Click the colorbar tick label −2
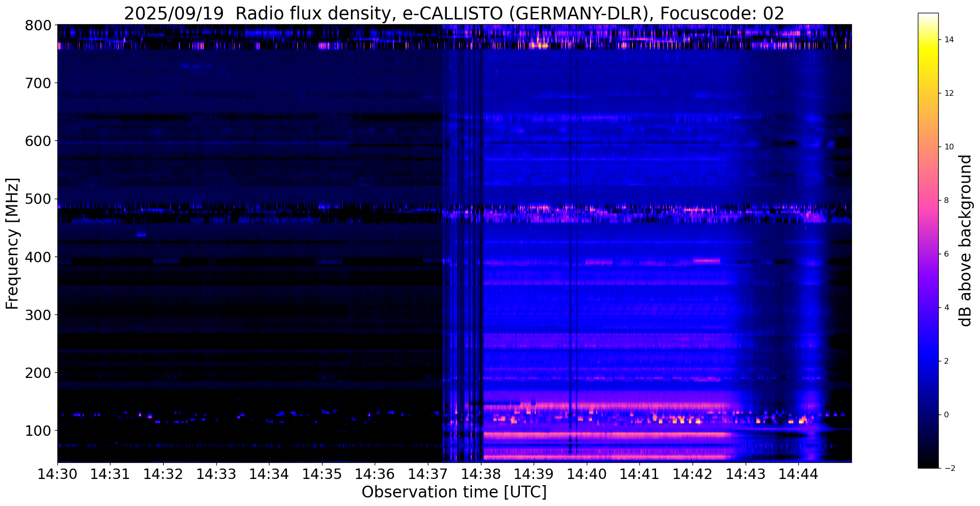Screen dimensions: 980x506 tap(949, 469)
